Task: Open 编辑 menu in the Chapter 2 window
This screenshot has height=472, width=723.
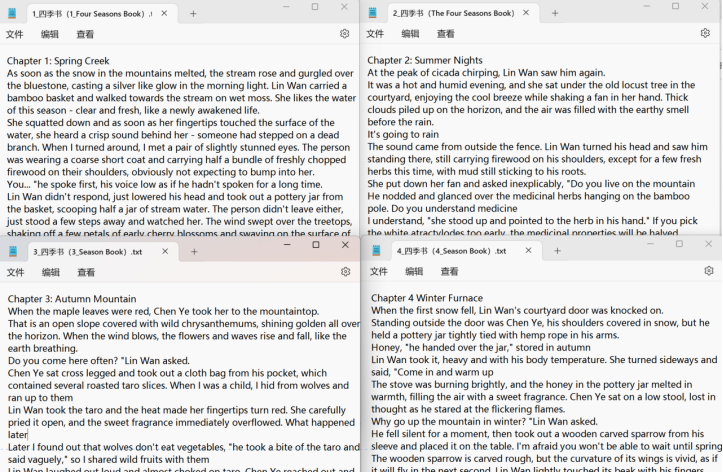Action: click(x=410, y=34)
